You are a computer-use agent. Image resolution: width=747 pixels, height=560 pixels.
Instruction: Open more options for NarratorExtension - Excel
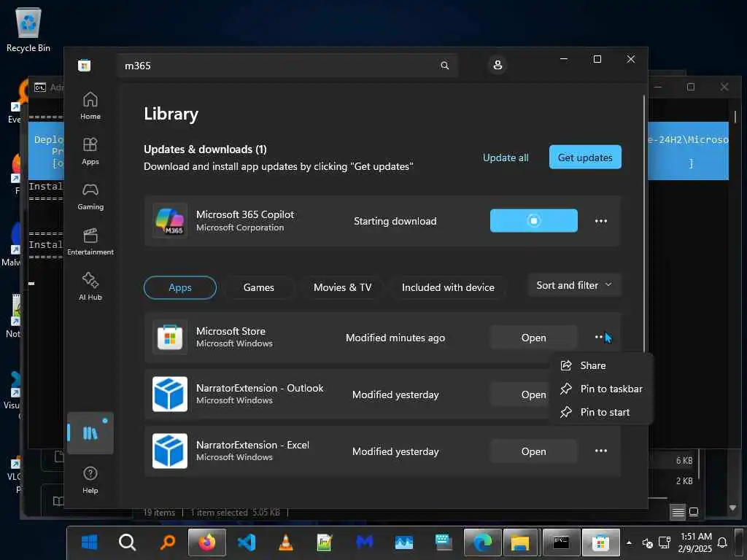pos(601,451)
